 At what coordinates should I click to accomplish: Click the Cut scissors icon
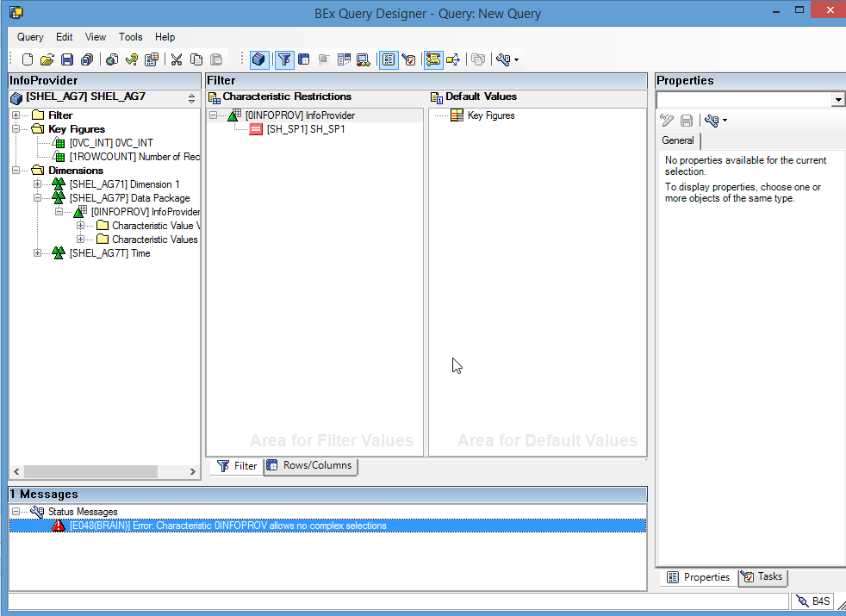coord(177,59)
